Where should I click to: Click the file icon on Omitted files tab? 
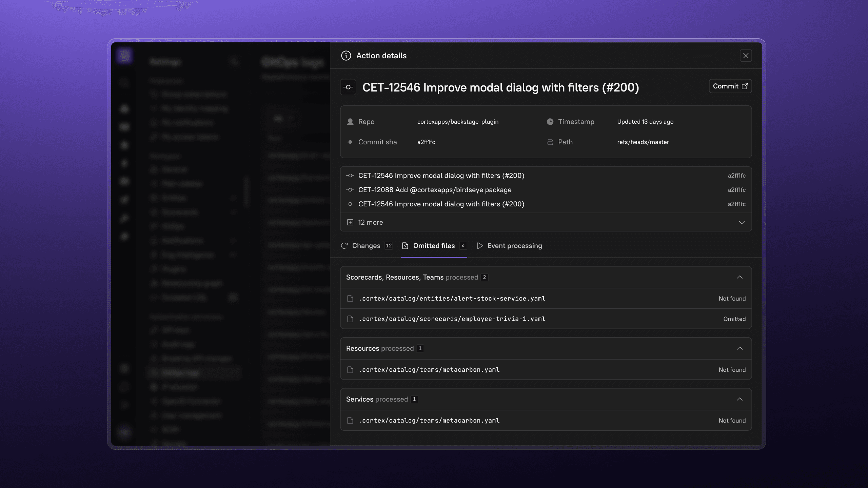point(405,246)
